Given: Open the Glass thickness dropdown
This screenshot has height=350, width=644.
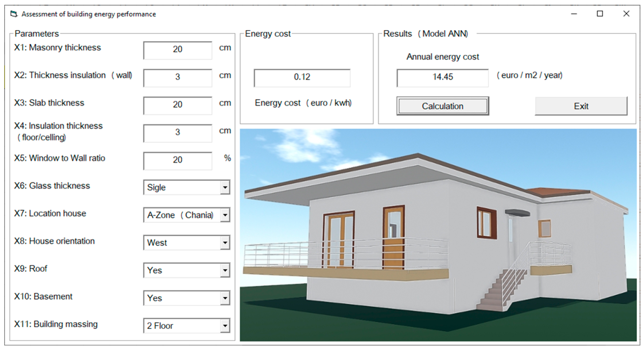Looking at the screenshot, I should coord(225,187).
